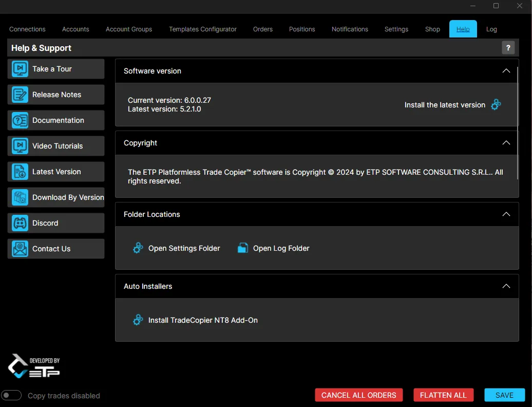Click Install TradeCopier NT8 Add-On label
Viewport: 532px width, 407px height.
(202, 320)
